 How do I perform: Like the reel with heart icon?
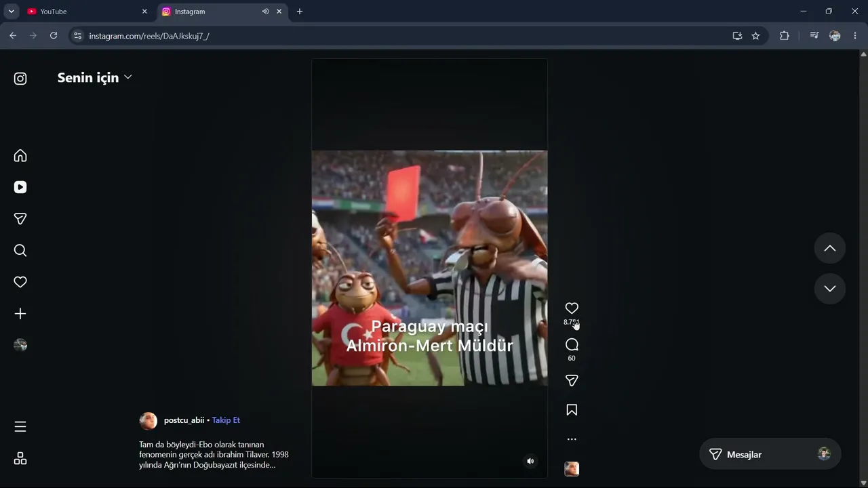[x=572, y=308]
